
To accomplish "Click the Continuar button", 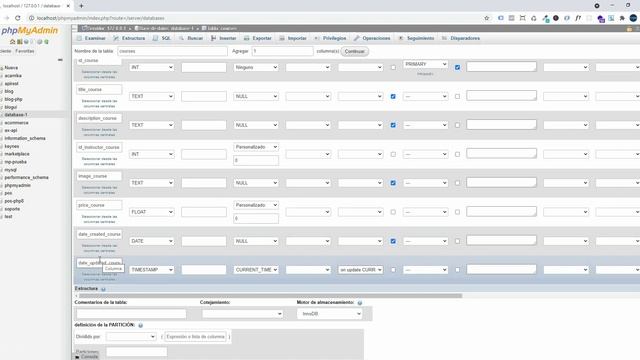I will coord(354,51).
